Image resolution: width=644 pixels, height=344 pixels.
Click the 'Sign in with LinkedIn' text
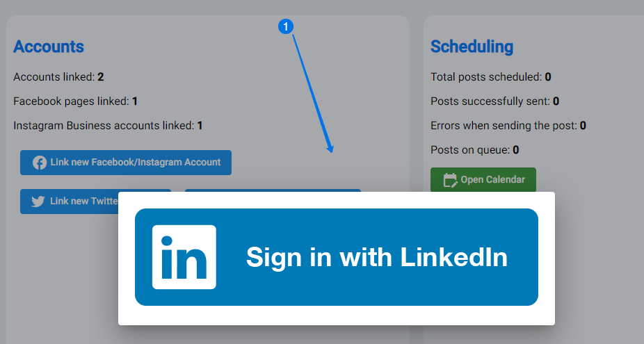377,257
